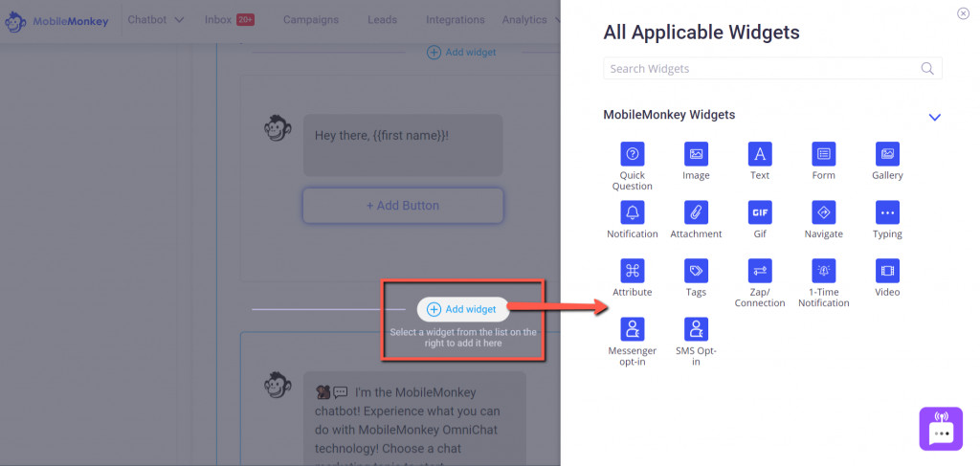980x466 pixels.
Task: Open the Campaigns tab
Action: [x=311, y=20]
